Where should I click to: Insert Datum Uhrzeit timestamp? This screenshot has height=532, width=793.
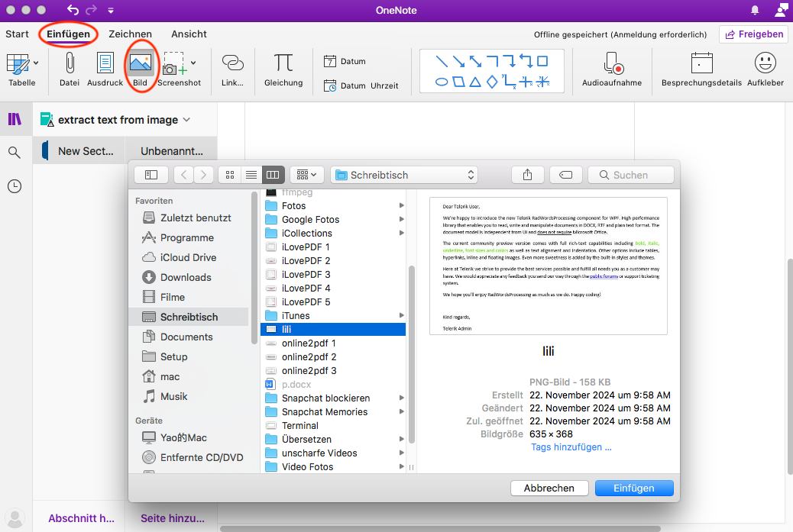click(x=361, y=86)
